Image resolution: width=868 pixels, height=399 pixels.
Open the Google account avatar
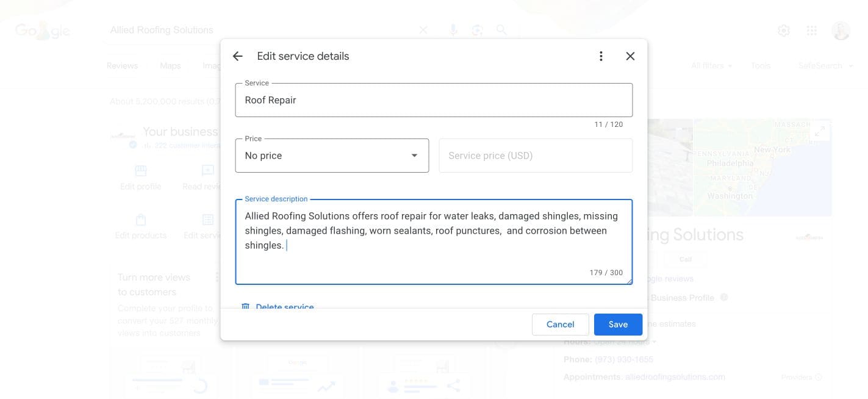coord(841,31)
